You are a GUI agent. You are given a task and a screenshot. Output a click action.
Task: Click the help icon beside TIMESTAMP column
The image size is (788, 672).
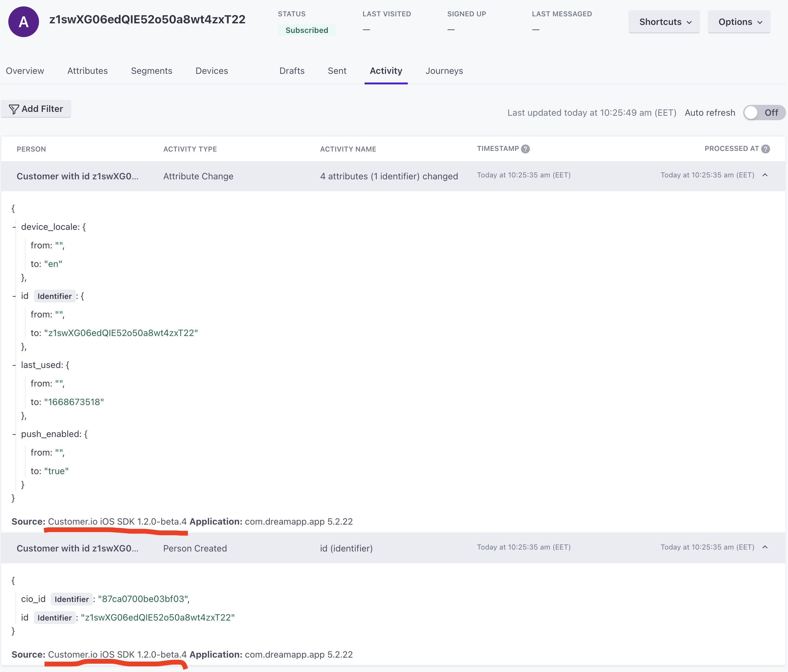526,149
